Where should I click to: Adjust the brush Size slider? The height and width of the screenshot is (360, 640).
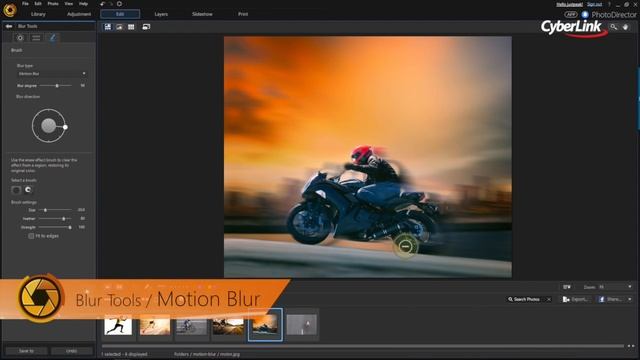click(x=56, y=210)
